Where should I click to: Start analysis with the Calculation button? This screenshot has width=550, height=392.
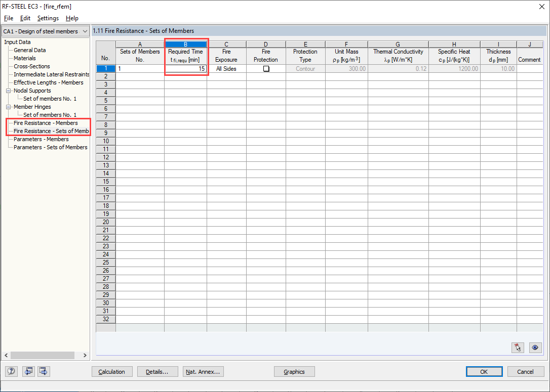tap(112, 371)
